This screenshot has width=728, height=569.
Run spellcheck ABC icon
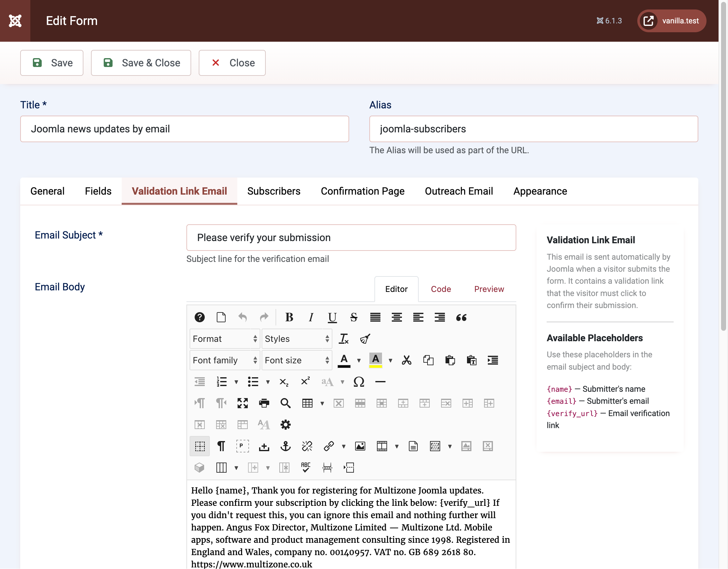tap(306, 468)
